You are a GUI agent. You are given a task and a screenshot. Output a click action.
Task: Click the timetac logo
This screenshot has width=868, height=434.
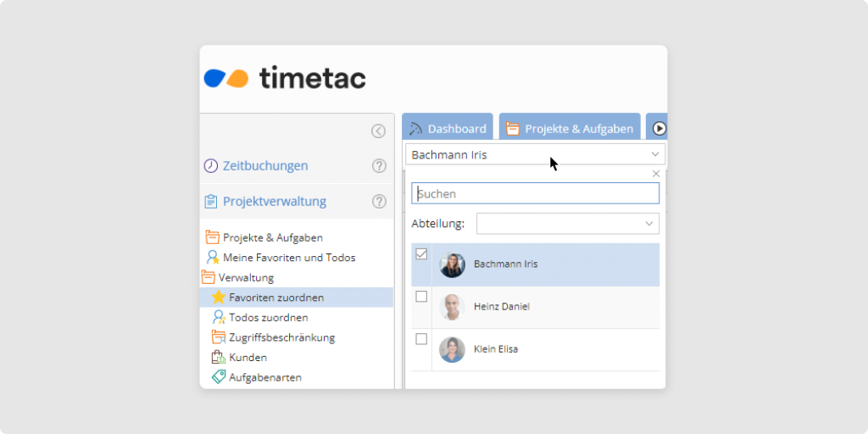(285, 78)
